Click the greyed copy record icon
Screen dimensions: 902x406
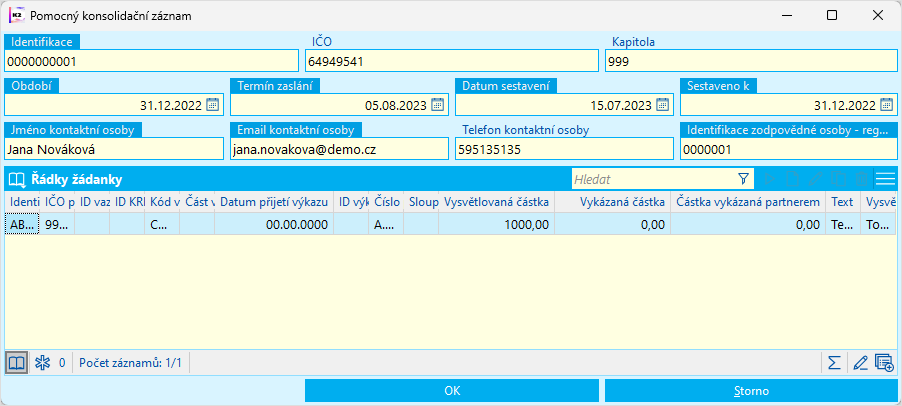click(x=838, y=179)
